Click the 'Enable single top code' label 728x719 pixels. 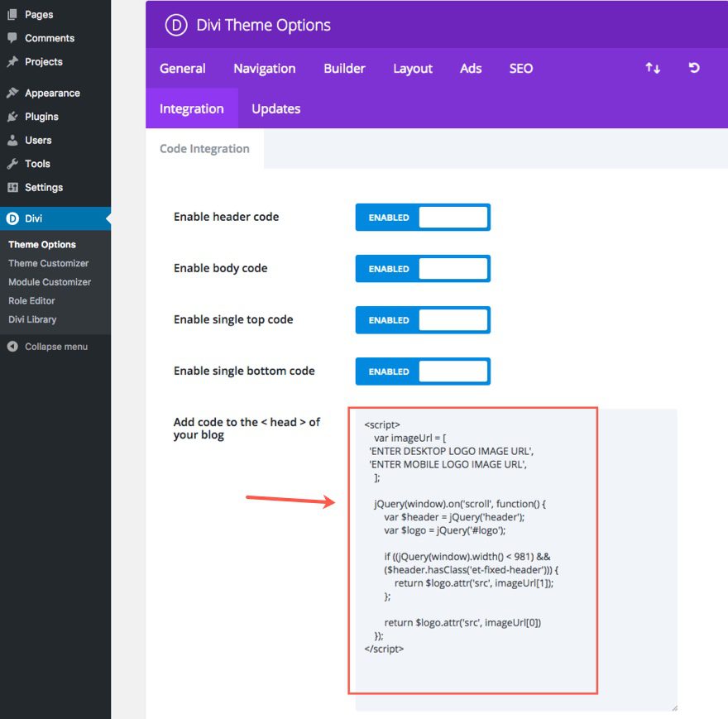(x=233, y=319)
